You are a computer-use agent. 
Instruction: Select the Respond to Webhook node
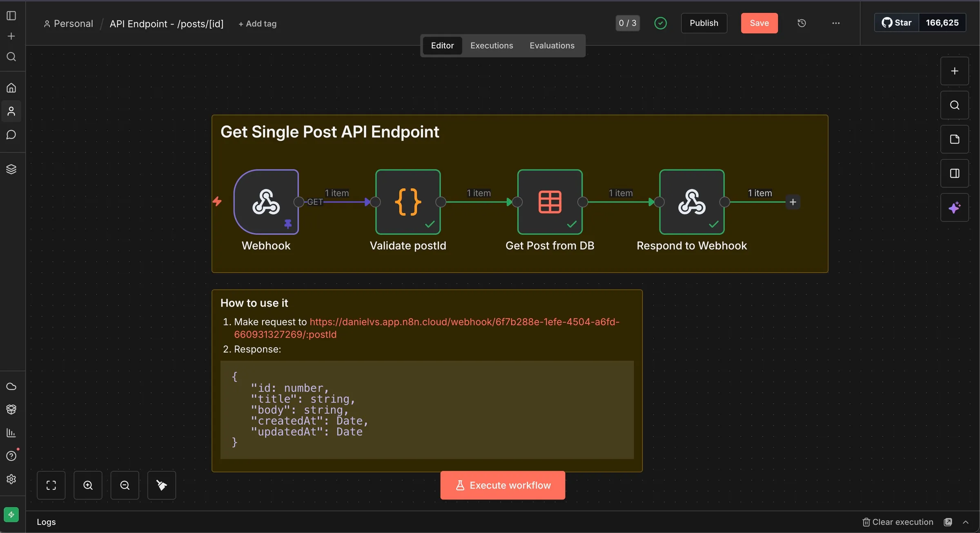coord(692,202)
